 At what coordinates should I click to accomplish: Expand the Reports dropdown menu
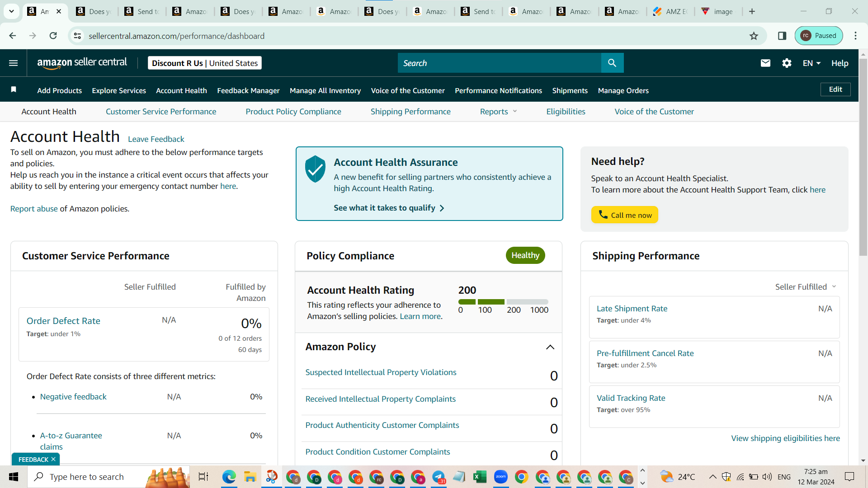click(x=498, y=112)
